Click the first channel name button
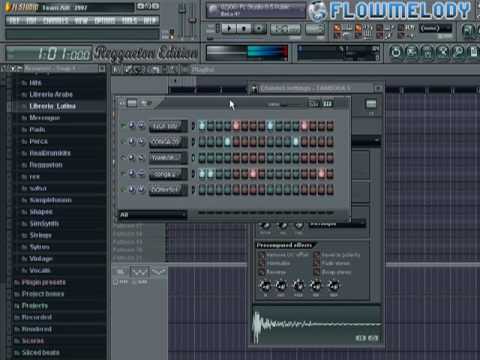The width and height of the screenshot is (480, 360). pyautogui.click(x=168, y=126)
